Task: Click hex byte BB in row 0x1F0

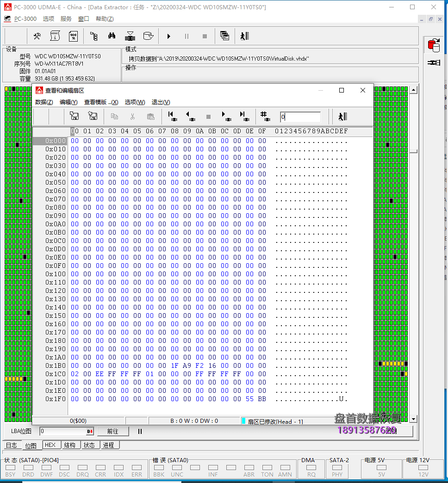Action: 262,399
